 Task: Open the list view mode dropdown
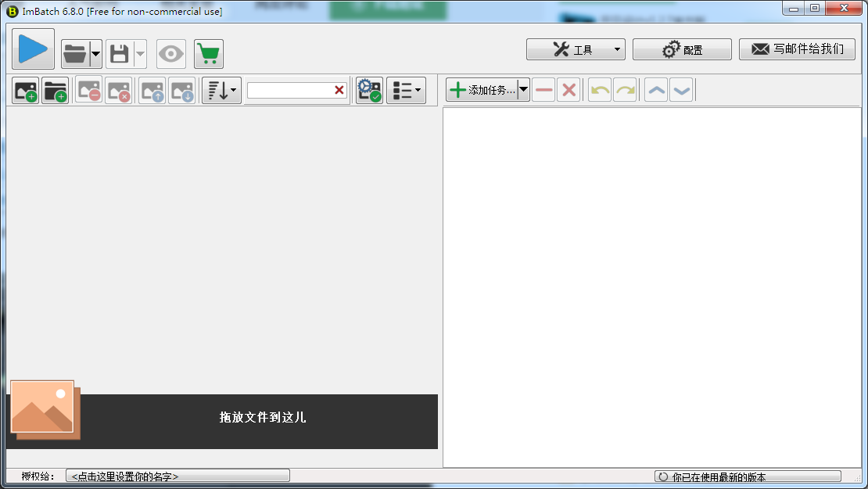(407, 91)
